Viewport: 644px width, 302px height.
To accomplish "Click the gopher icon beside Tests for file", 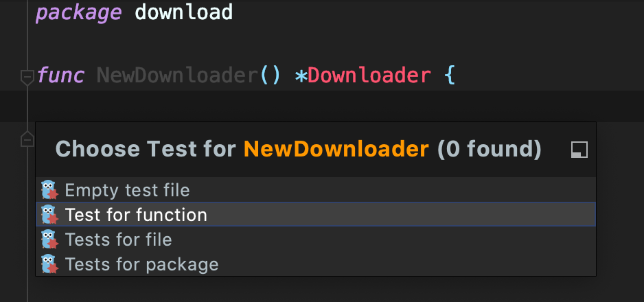I will point(49,240).
